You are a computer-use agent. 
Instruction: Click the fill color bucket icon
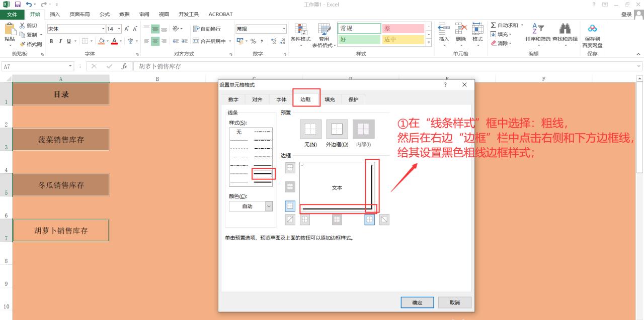[x=101, y=41]
